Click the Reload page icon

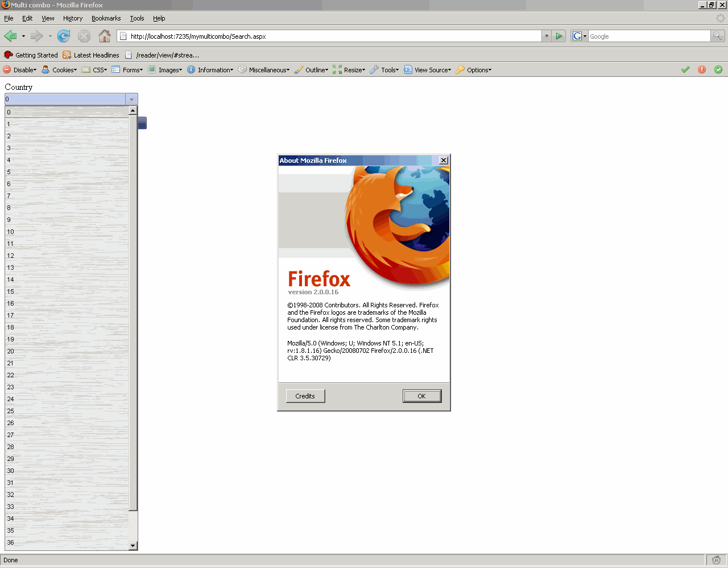click(x=64, y=36)
